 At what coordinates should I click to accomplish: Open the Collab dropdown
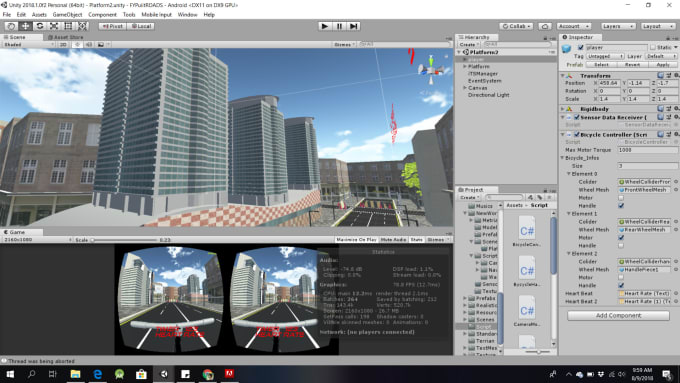(x=517, y=26)
